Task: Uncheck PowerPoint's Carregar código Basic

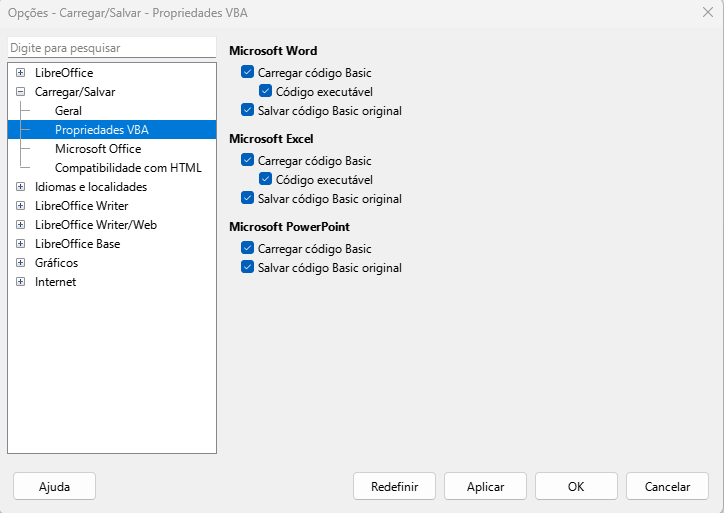Action: (x=247, y=248)
